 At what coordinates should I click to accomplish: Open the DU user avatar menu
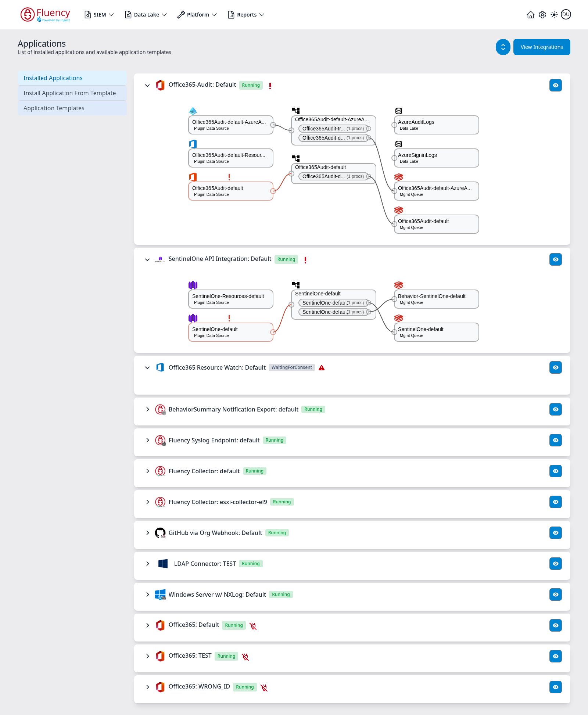(x=566, y=15)
